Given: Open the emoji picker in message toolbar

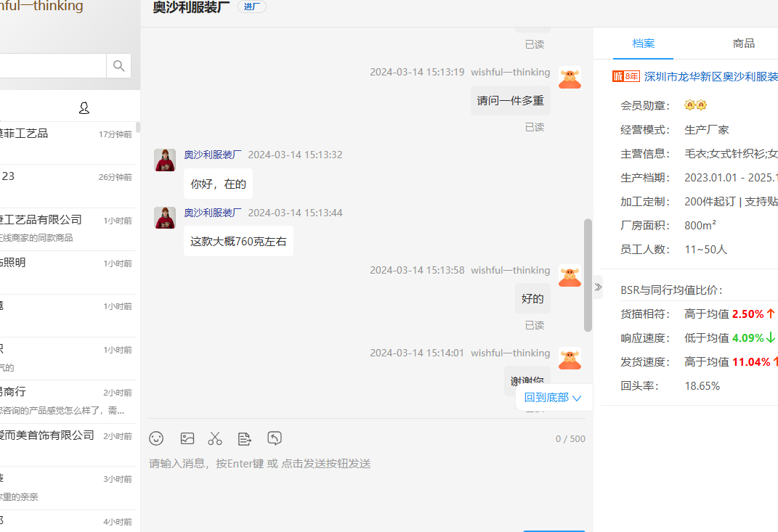Looking at the screenshot, I should tap(156, 438).
